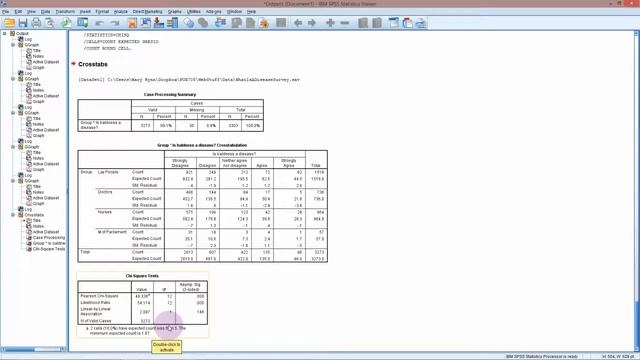Select 'Group * Is baldne' outline item
The image size is (640, 360).
[49, 243]
